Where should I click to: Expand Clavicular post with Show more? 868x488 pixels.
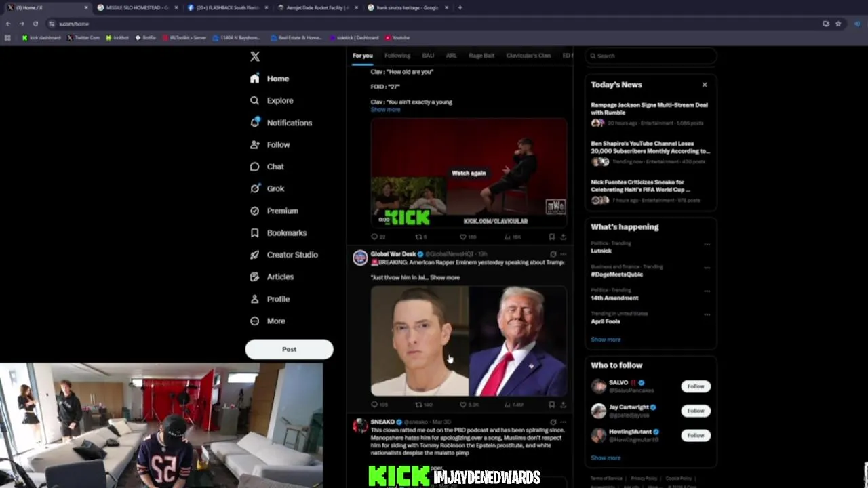tap(385, 110)
